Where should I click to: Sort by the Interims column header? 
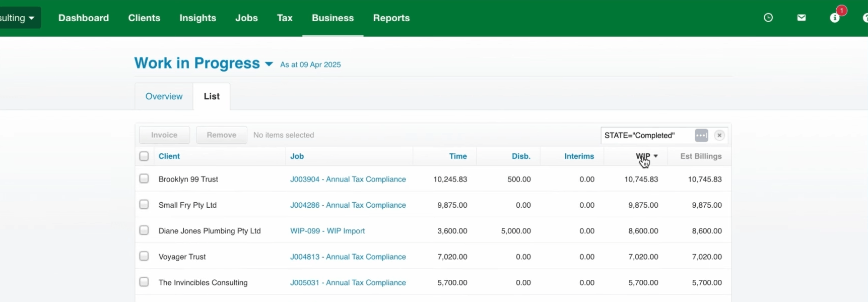pyautogui.click(x=579, y=156)
